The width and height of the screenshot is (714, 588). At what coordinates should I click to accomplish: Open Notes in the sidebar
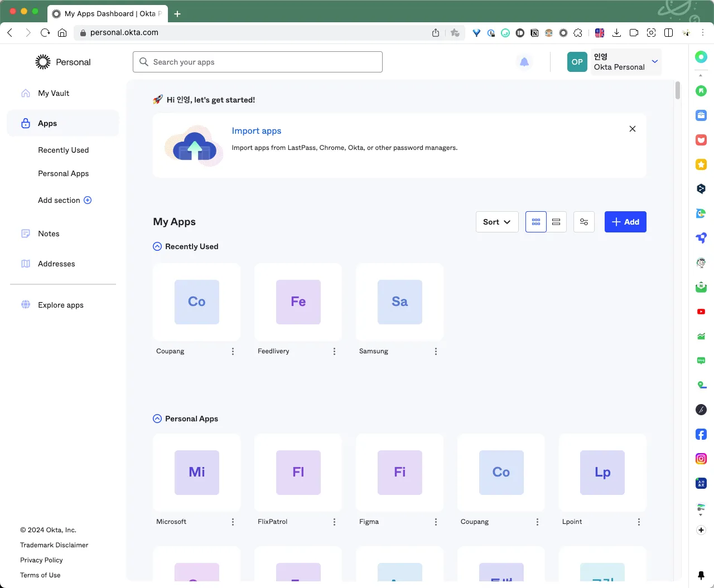tap(49, 234)
